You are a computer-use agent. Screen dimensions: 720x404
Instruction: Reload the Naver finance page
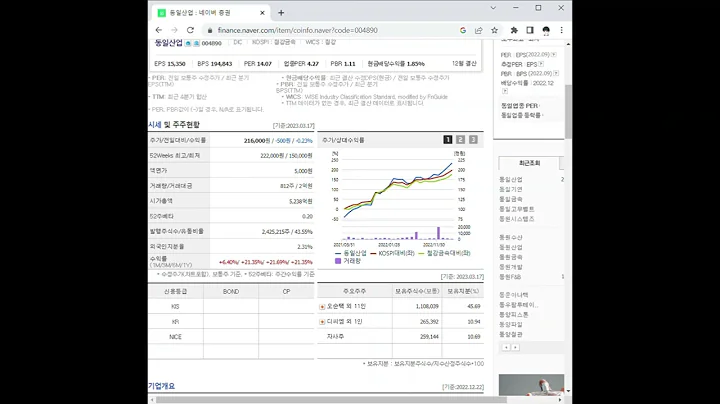click(x=190, y=30)
